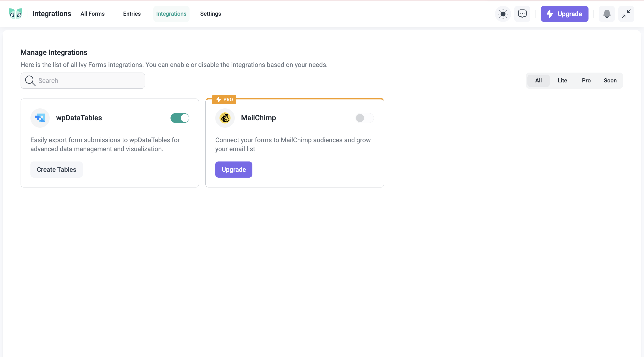Filter integrations by Lite
Screen dimensions: 644x357
click(x=562, y=81)
